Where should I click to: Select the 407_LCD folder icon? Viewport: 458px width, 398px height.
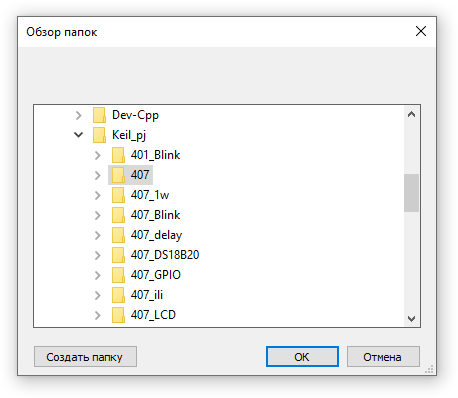(118, 315)
